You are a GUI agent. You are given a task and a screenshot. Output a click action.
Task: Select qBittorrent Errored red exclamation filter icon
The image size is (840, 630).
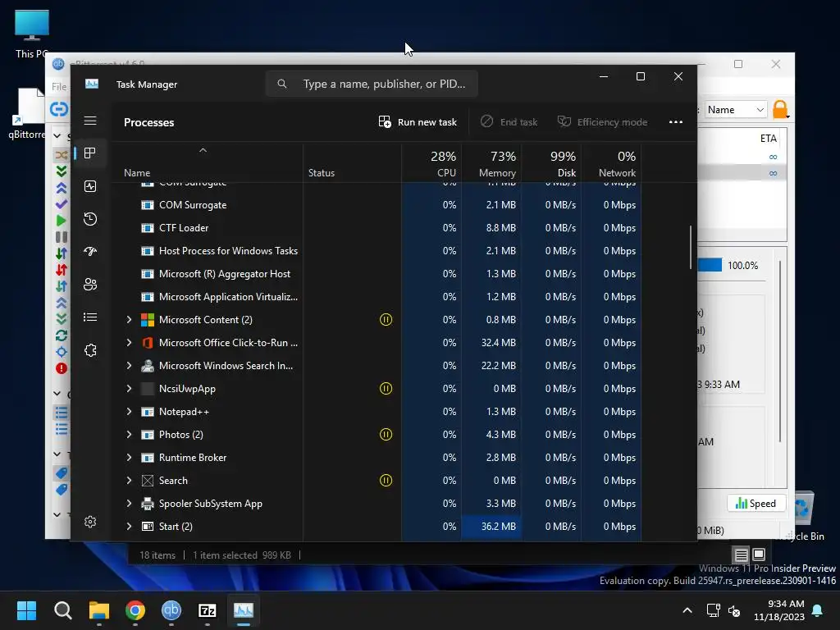tap(61, 368)
